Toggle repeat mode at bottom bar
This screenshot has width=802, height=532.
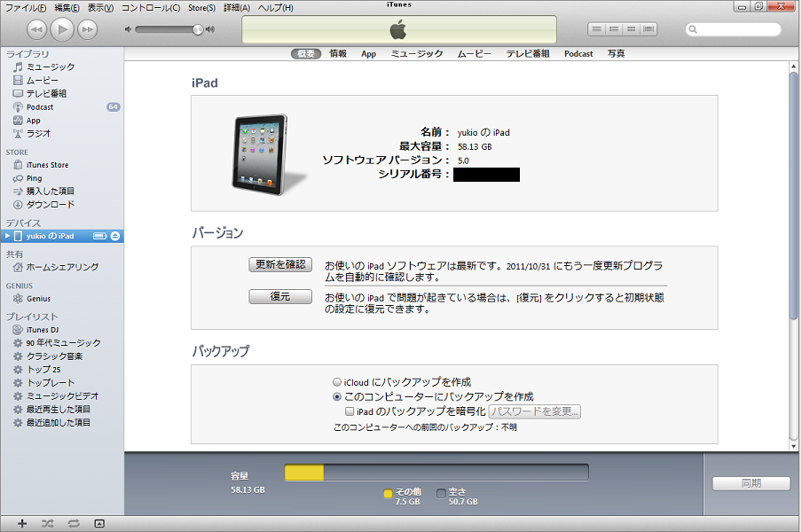pyautogui.click(x=73, y=523)
